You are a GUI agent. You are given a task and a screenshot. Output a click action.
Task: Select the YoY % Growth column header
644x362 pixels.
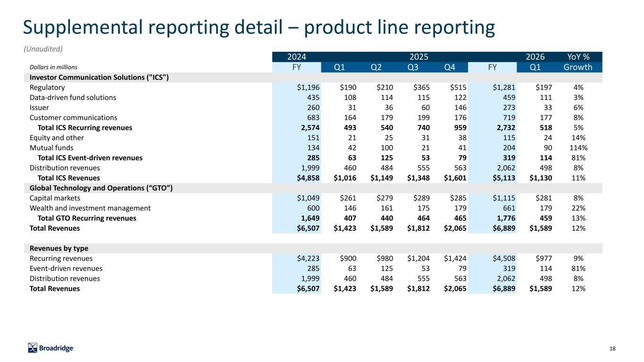coord(578,62)
